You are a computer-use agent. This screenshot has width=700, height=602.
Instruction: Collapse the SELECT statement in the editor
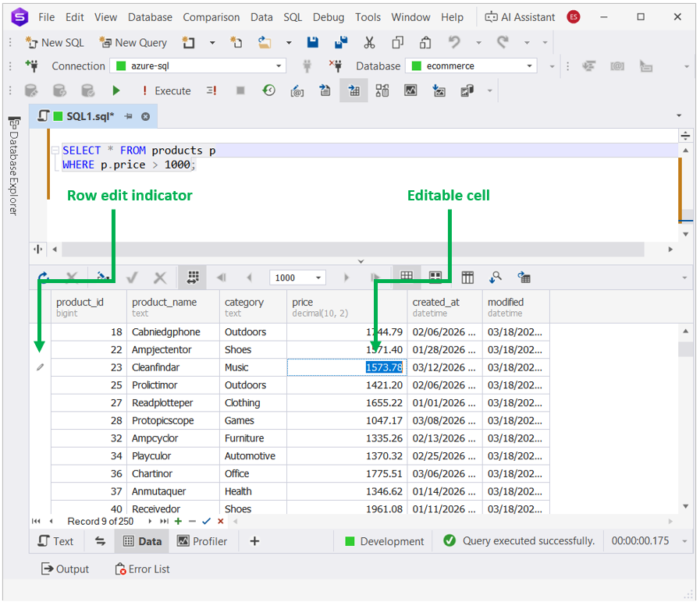55,150
